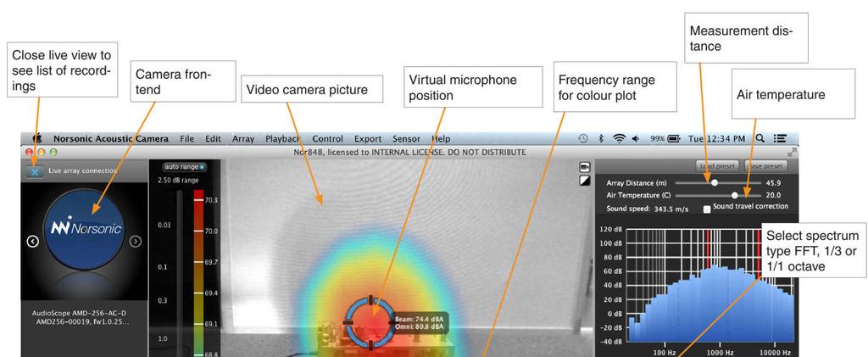This screenshot has width=868, height=357.
Task: Click the Sound speed 343.5 m/s readout
Action: 648,209
